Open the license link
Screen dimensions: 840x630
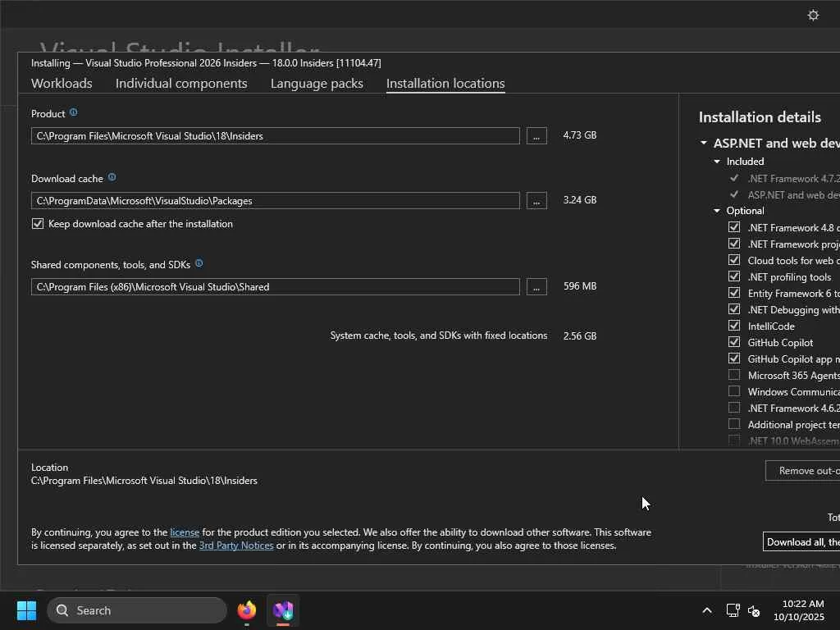[x=185, y=532]
